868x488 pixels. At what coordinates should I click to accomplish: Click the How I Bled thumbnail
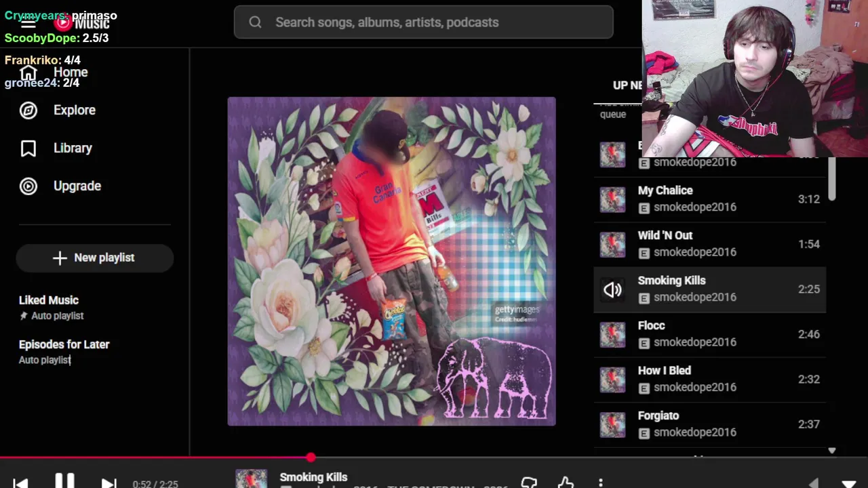[612, 379]
